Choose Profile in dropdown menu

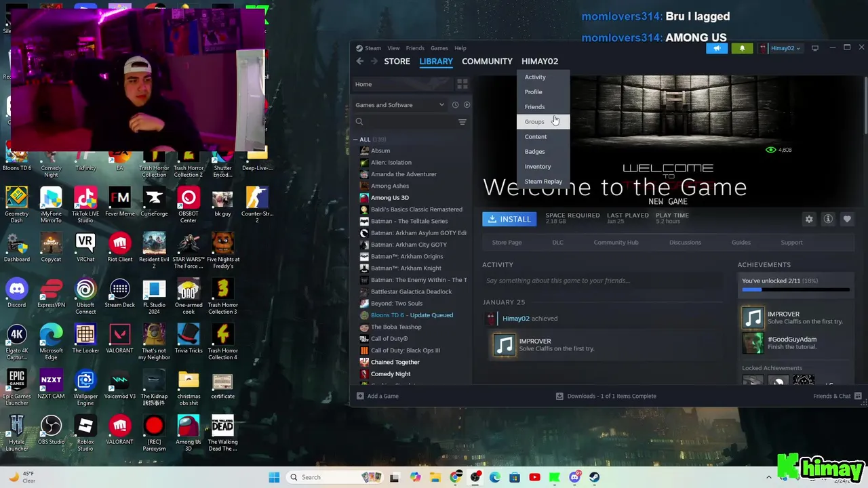click(533, 92)
